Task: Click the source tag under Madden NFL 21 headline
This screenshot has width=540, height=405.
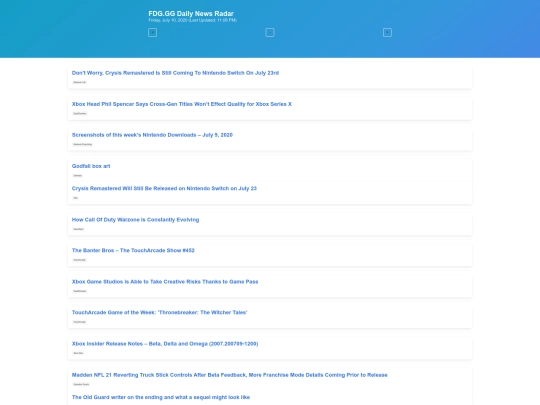Action: point(81,384)
